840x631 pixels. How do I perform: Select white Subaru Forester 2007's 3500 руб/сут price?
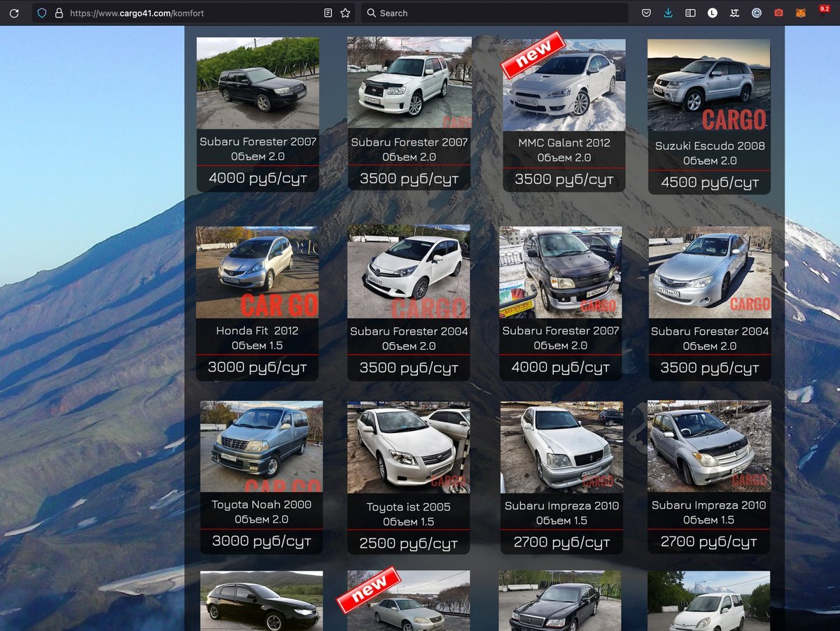click(409, 179)
